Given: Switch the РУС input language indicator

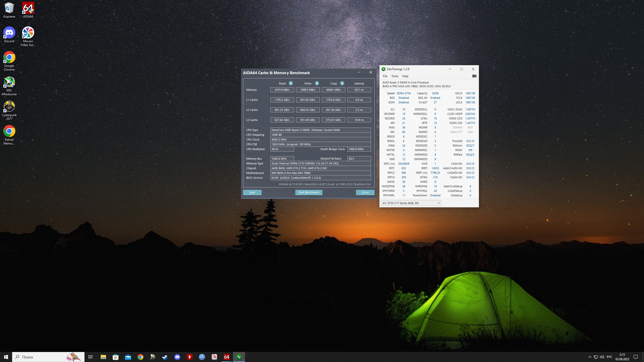Looking at the screenshot, I should [609, 357].
